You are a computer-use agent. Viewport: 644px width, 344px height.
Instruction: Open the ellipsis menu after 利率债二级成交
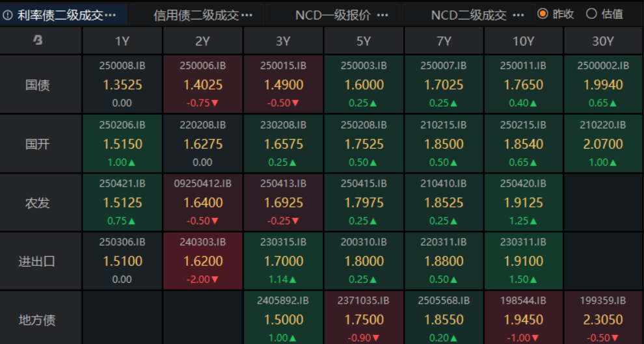111,14
